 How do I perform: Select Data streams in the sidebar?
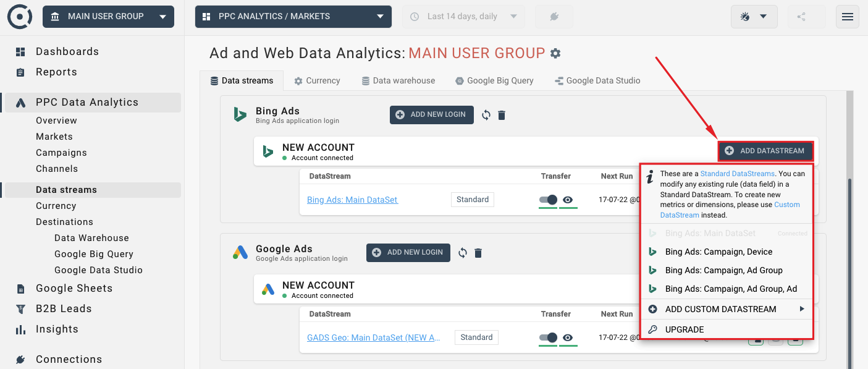[x=91, y=190]
